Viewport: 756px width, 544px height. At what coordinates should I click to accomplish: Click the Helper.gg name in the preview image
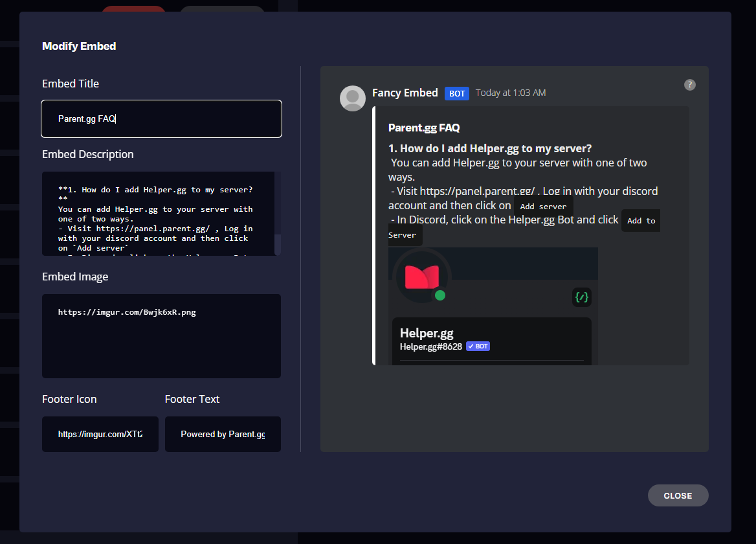pyautogui.click(x=427, y=334)
